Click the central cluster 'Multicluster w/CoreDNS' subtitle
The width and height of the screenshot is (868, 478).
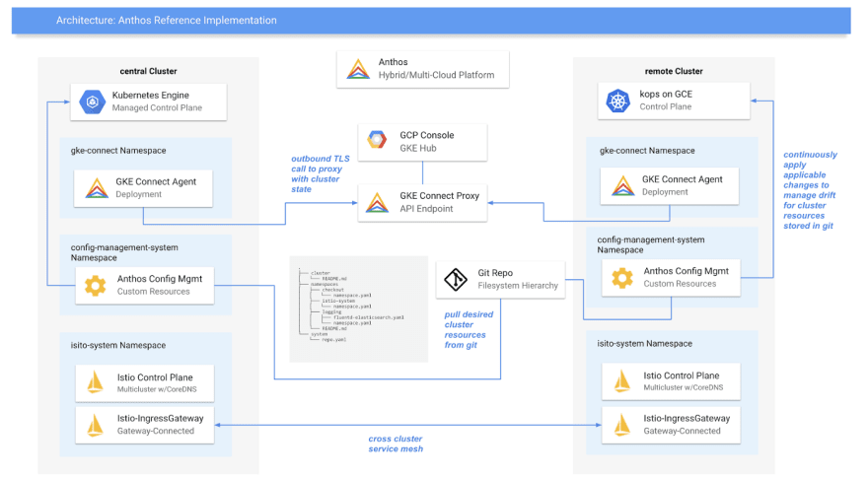click(157, 389)
